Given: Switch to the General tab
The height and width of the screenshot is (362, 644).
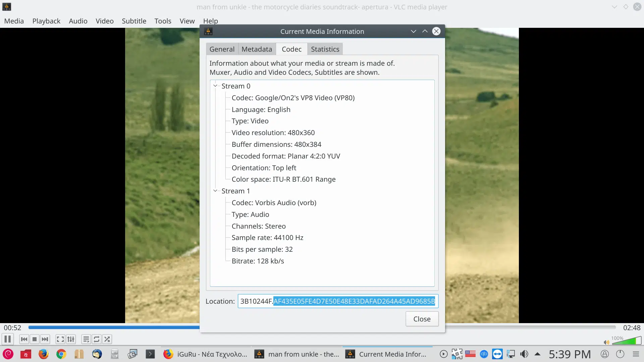Looking at the screenshot, I should (x=222, y=49).
